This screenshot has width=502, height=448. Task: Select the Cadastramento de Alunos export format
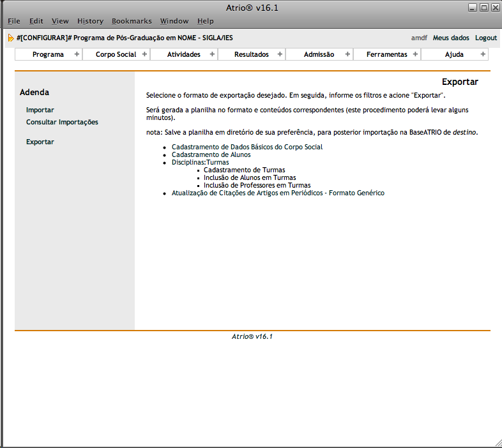click(x=211, y=154)
